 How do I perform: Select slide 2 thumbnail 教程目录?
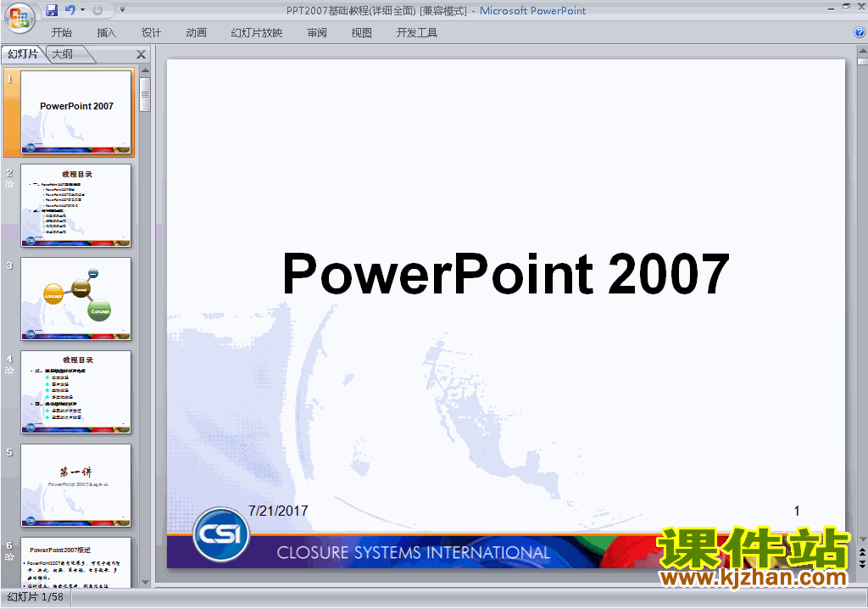[x=75, y=205]
